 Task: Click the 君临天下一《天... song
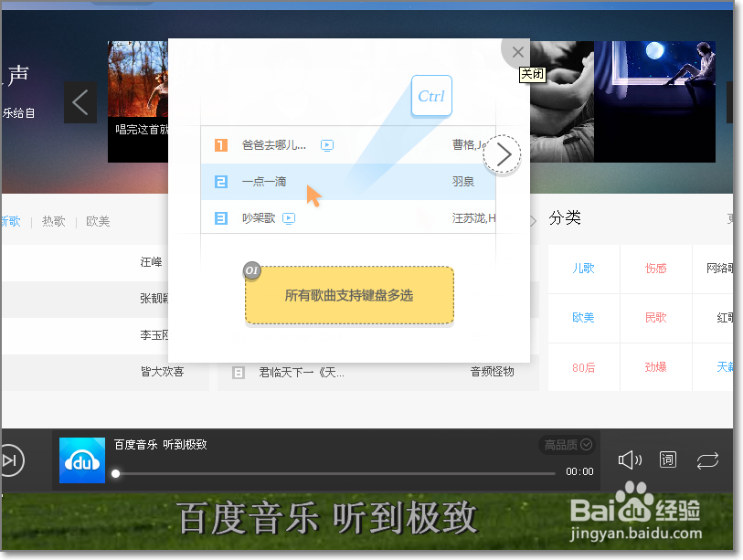(302, 373)
